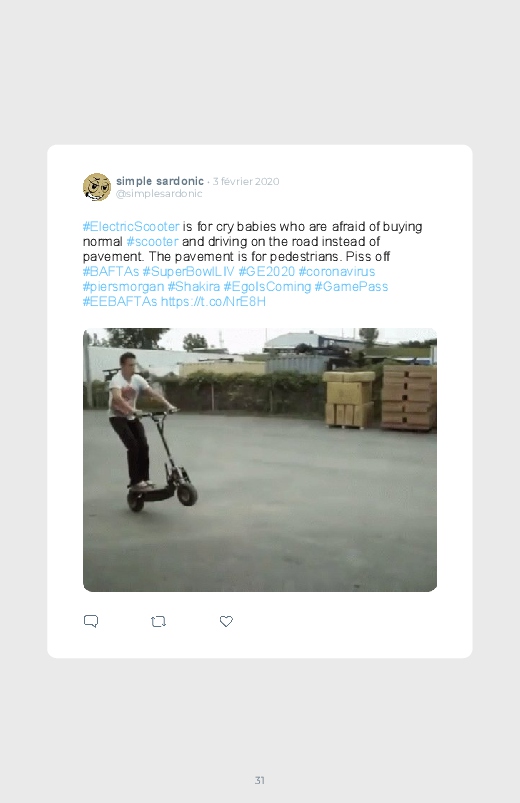The height and width of the screenshot is (803, 520).
Task: Open the 3 février 2020 timestamp
Action: coord(246,181)
